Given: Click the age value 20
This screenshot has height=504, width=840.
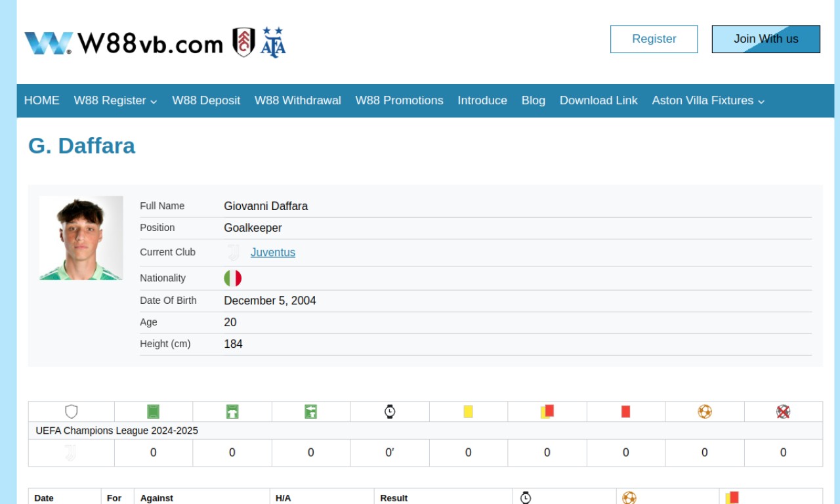Looking at the screenshot, I should click(x=230, y=322).
